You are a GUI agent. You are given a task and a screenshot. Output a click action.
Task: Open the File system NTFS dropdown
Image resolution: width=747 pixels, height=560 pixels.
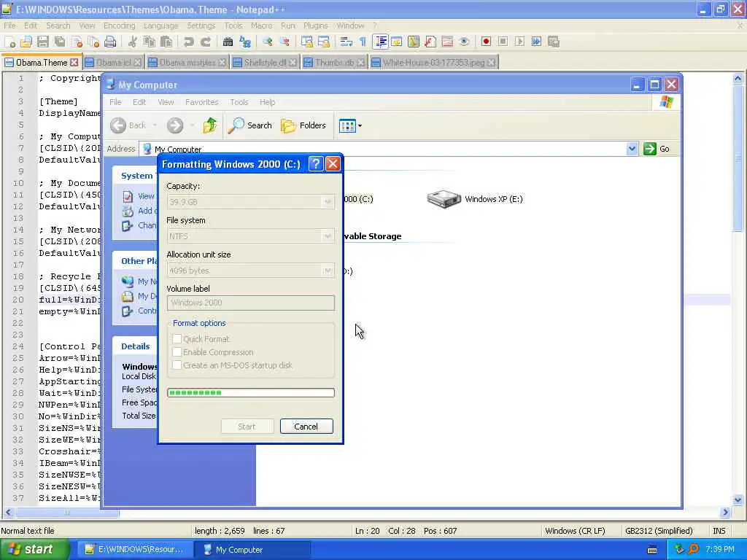tap(328, 236)
